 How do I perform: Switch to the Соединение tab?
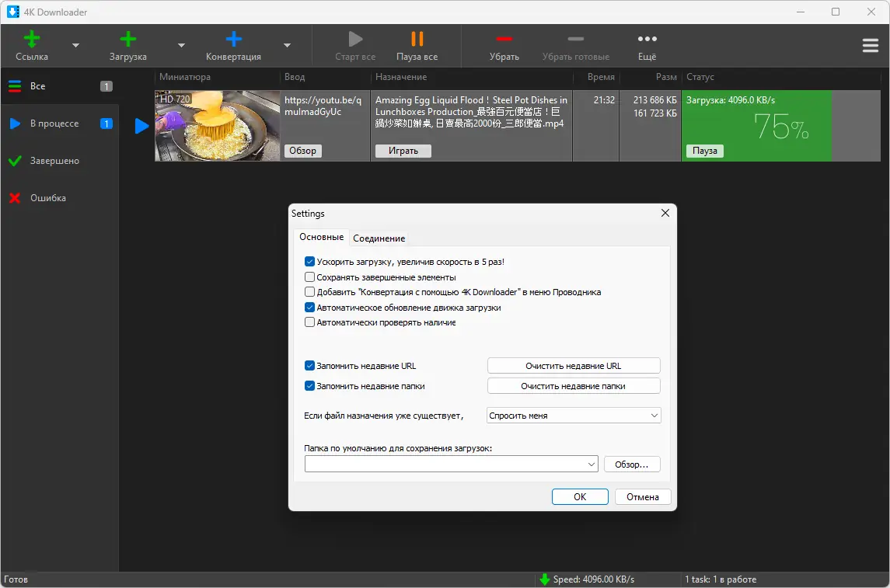click(x=379, y=238)
